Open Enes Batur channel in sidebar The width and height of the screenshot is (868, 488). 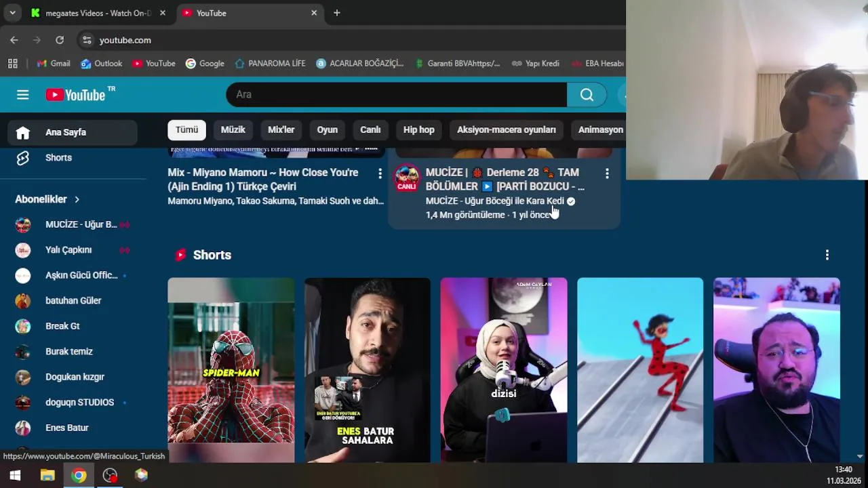(73, 428)
